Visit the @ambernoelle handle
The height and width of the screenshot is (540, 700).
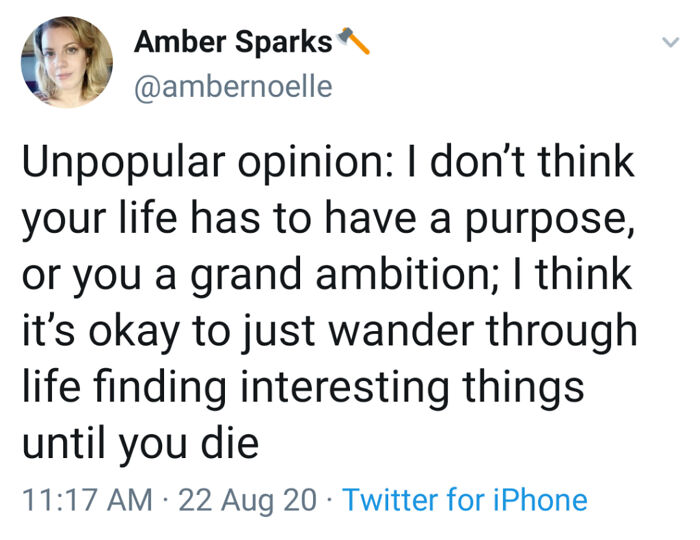pos(233,86)
